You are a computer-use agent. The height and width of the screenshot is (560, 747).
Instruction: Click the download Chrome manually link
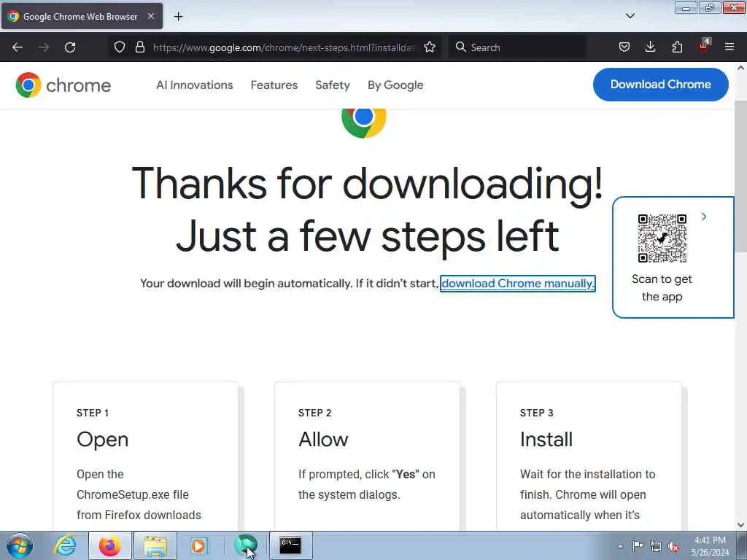(x=518, y=284)
